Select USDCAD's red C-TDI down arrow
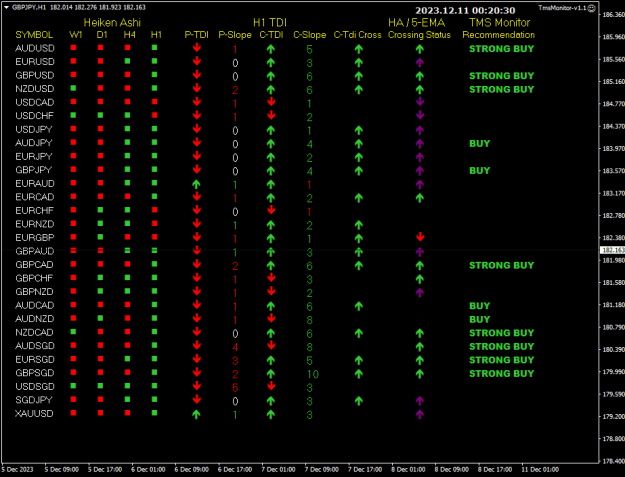 [x=271, y=102]
